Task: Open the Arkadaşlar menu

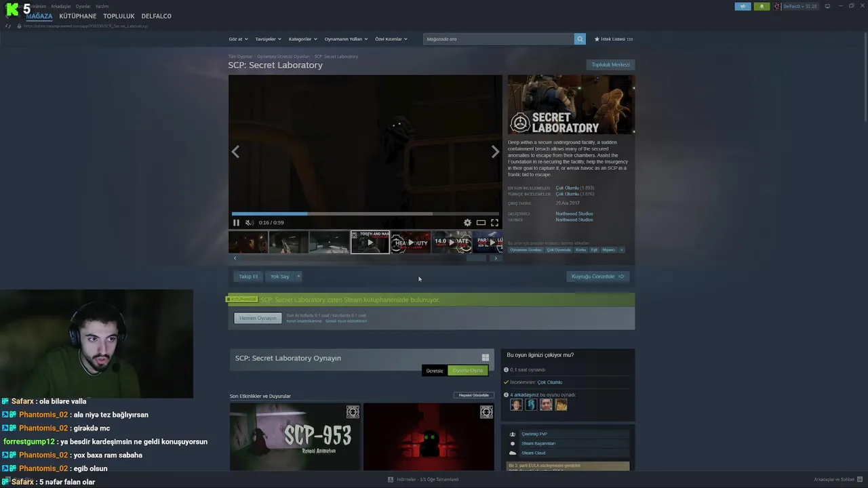Action: point(60,6)
